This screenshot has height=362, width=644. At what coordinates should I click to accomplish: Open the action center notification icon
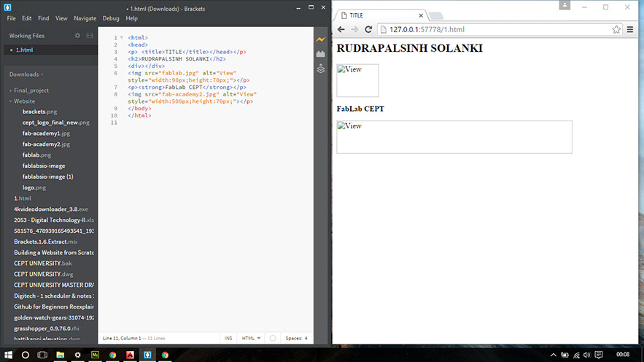tap(599, 355)
